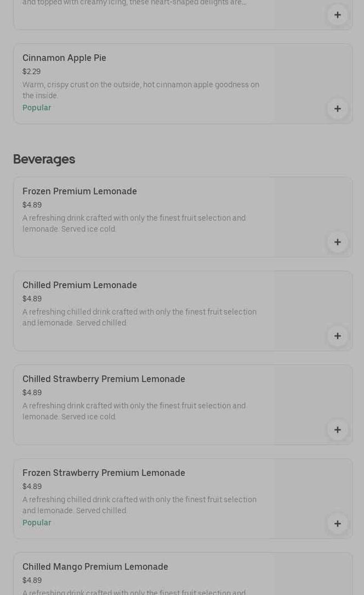Select Chilled Strawberry Premium Lemonade title
Image resolution: width=364 pixels, height=595 pixels.
104,379
